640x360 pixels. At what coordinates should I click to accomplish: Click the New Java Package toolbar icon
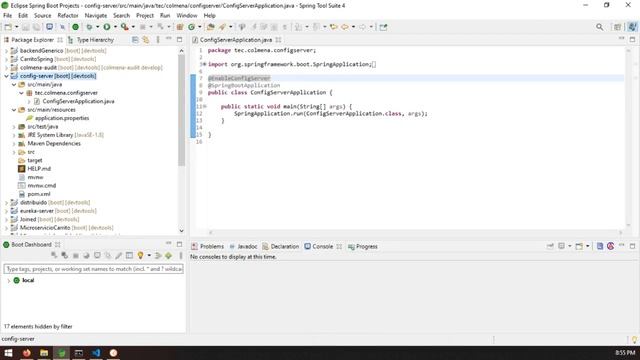pos(180,27)
